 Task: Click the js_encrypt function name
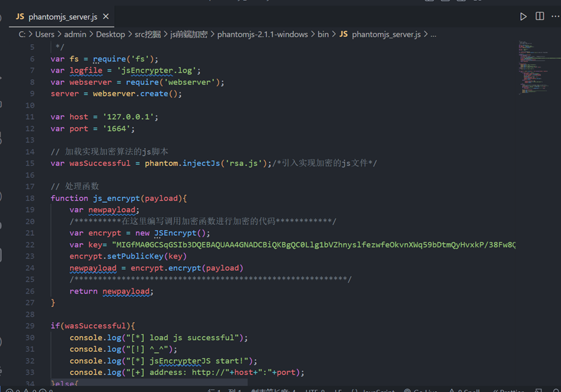[116, 198]
